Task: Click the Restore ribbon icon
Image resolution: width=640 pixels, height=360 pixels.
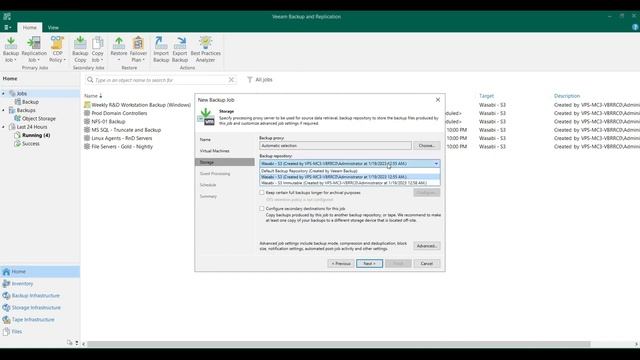Action: [x=119, y=49]
